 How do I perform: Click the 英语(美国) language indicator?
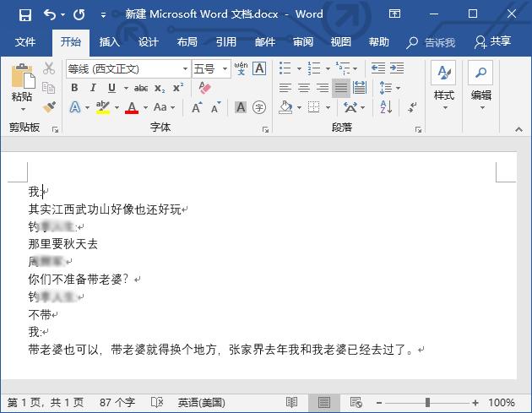[202, 403]
